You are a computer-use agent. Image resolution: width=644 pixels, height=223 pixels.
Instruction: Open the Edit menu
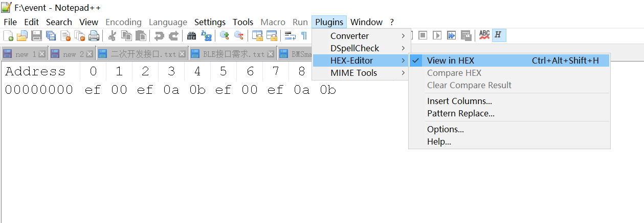click(32, 22)
